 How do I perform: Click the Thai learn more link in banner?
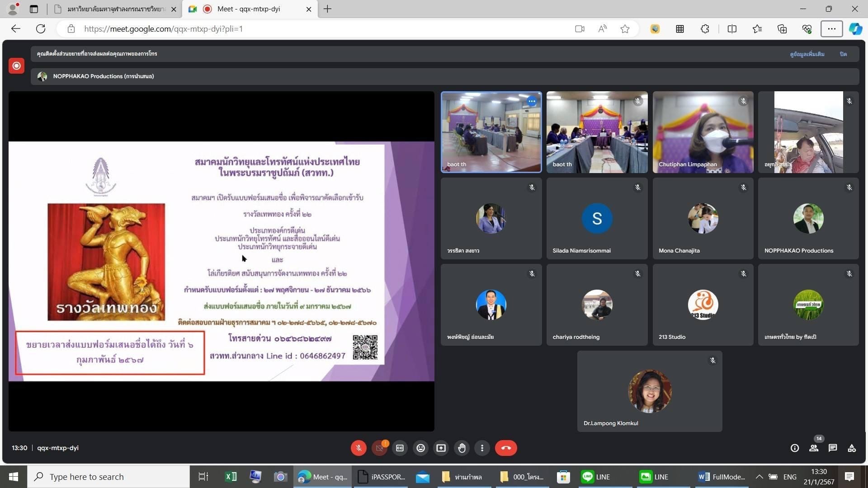[807, 54]
